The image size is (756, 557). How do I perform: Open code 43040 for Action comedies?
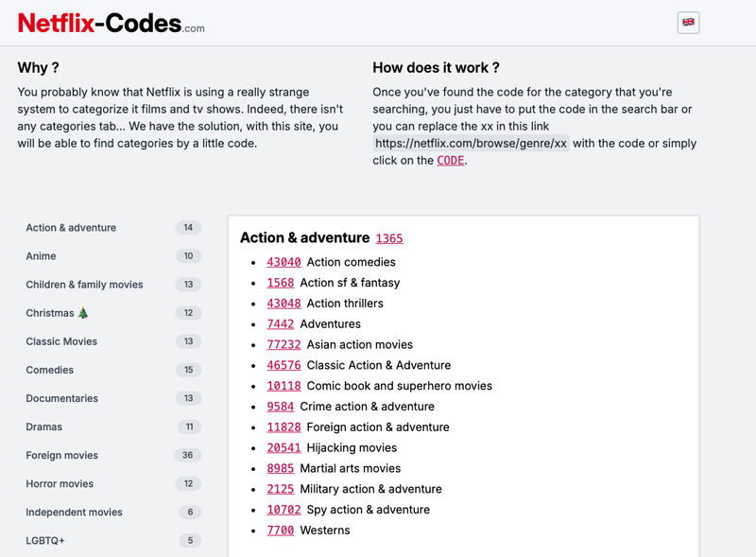coord(284,262)
